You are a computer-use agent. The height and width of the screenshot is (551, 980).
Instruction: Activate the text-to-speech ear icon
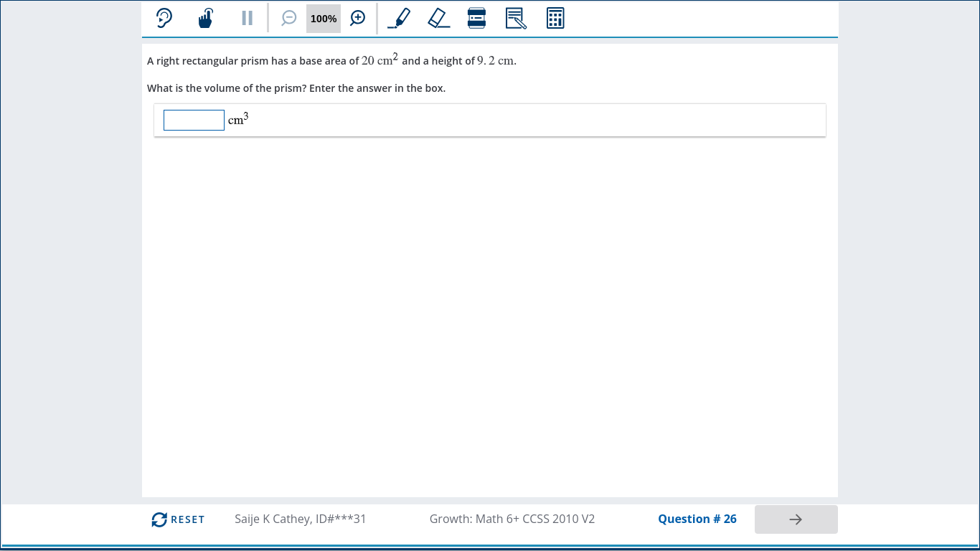click(x=164, y=18)
